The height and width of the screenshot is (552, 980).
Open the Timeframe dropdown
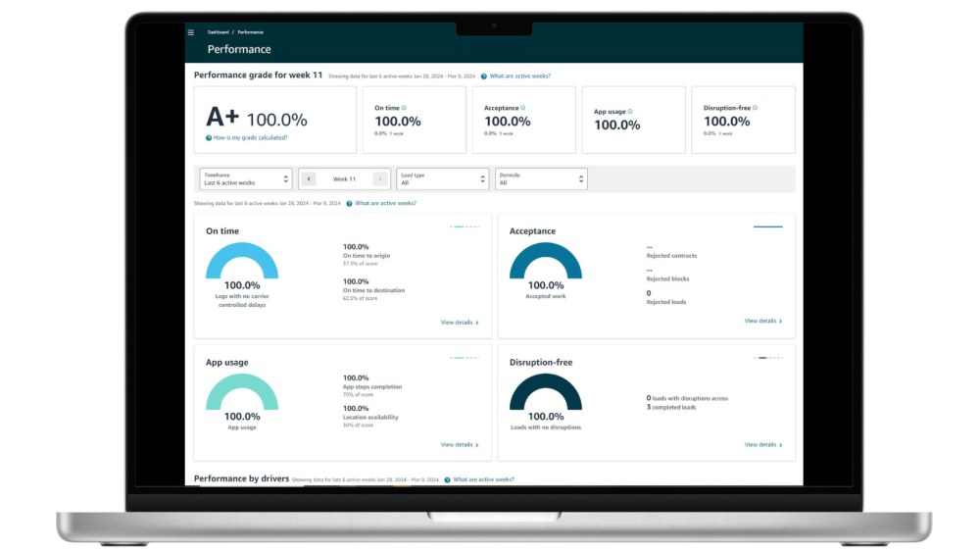(x=245, y=178)
